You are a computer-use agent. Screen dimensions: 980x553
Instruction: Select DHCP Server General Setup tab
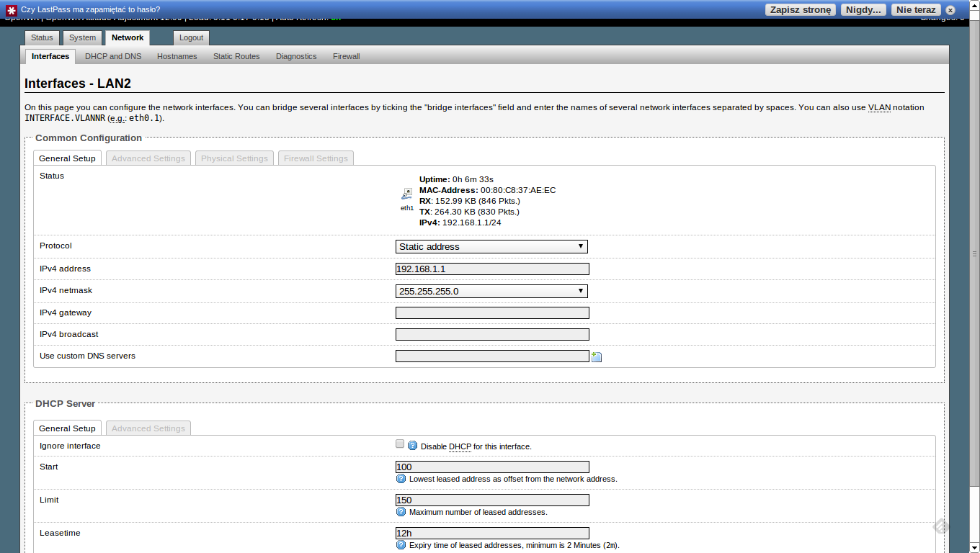pos(67,428)
